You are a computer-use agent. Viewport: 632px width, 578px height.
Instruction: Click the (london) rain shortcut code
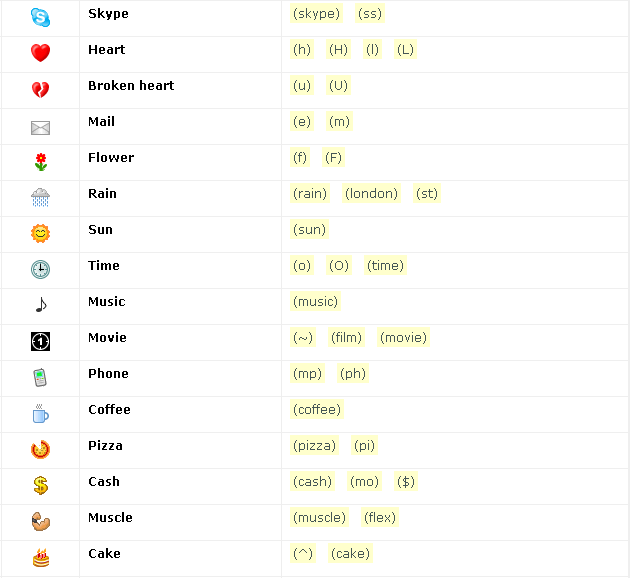(371, 194)
